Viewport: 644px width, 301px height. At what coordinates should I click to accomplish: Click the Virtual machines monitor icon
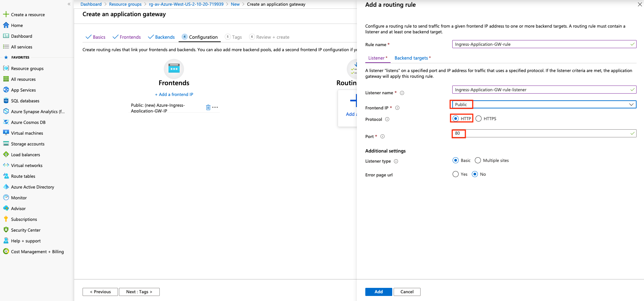click(6, 133)
